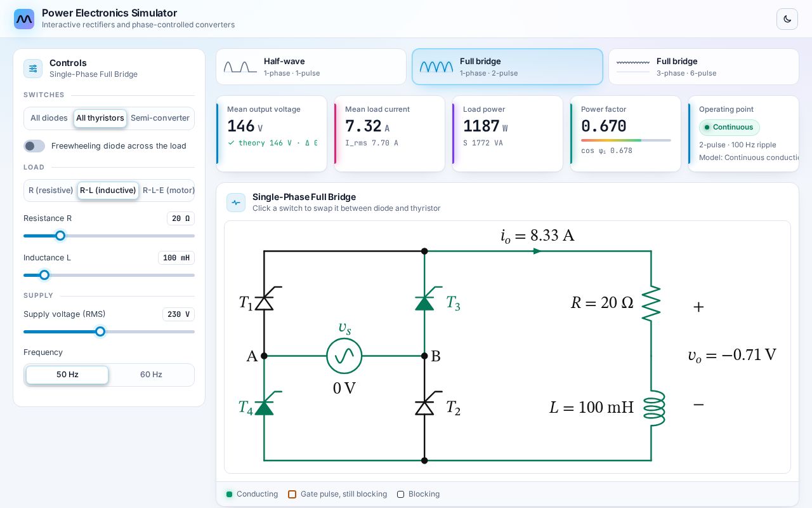Open the 1-phase 2-pulse Full bridge tab
Image resolution: width=812 pixels, height=508 pixels.
point(507,67)
